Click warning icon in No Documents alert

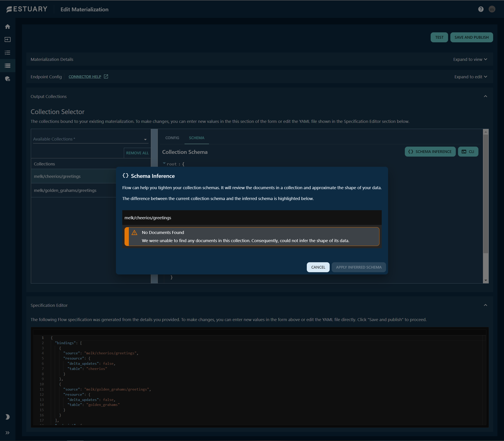[x=134, y=233]
